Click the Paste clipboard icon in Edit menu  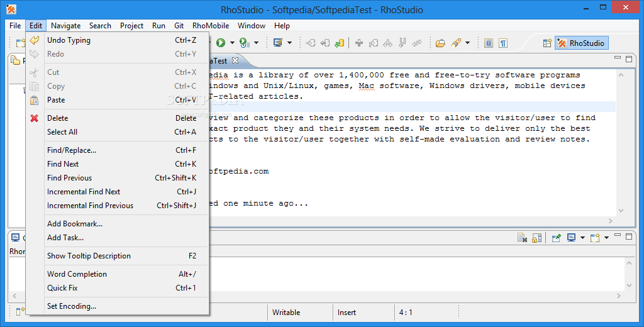[35, 100]
